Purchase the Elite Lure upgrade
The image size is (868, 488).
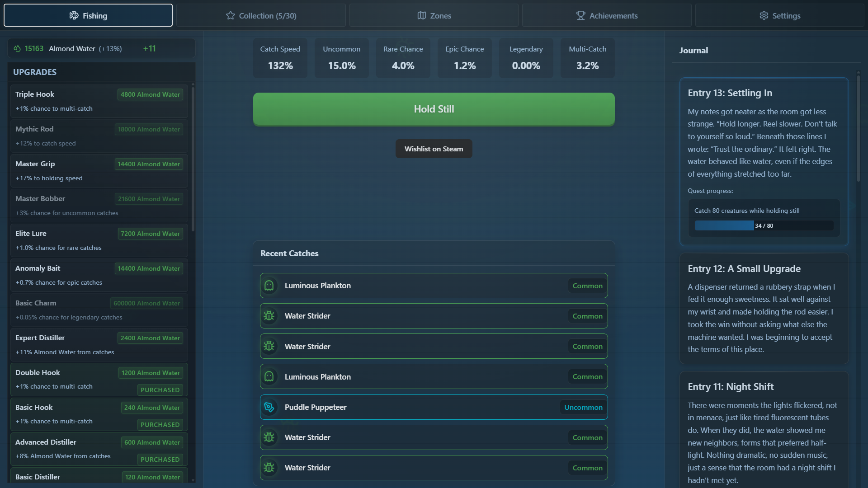pos(150,234)
